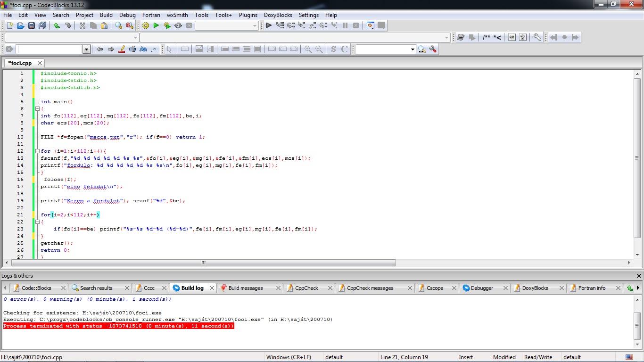
Task: Open the File menu
Action: click(8, 15)
